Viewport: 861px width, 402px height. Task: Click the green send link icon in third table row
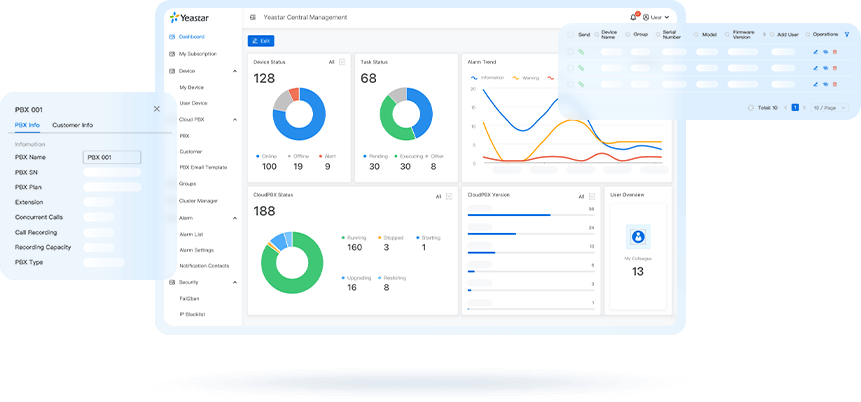pyautogui.click(x=582, y=84)
